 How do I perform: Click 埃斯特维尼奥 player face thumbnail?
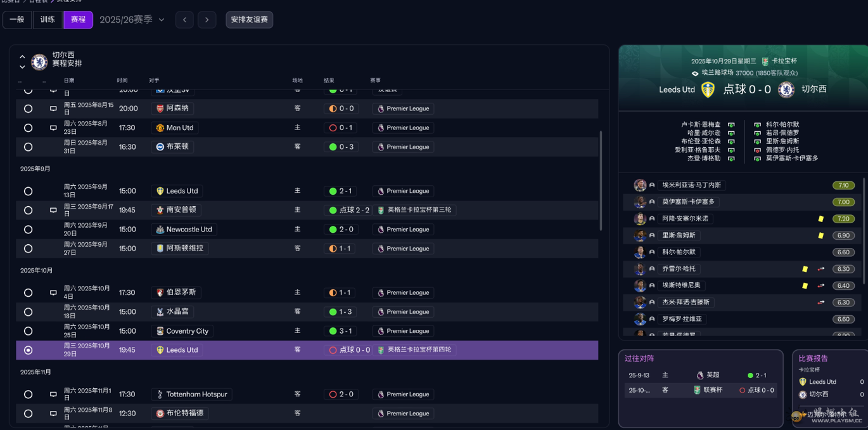[x=640, y=286]
